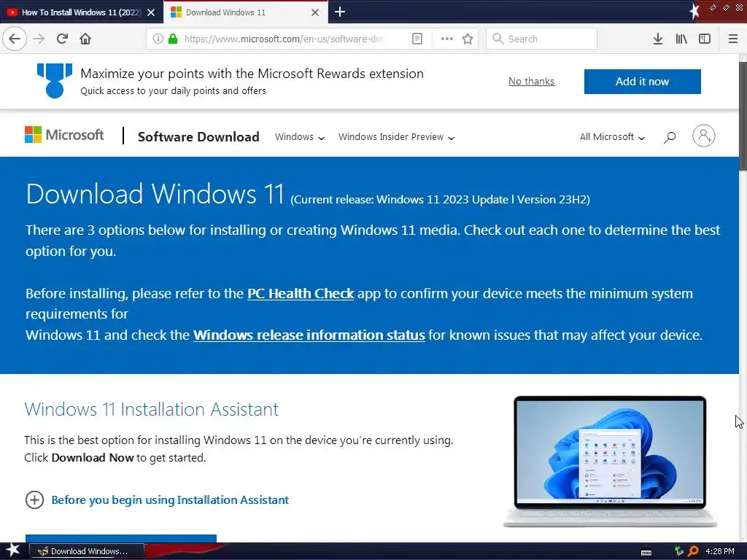This screenshot has width=747, height=560.
Task: Expand the Windows dropdown menu
Action: pos(300,137)
